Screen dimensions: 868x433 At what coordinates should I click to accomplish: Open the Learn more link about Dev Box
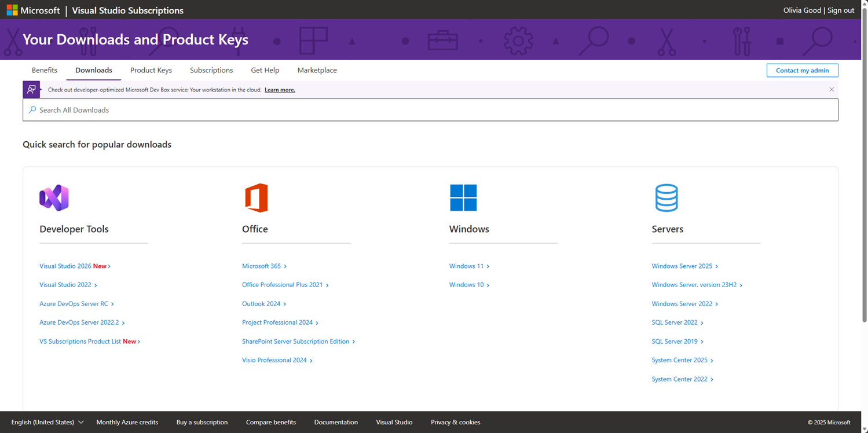point(280,90)
